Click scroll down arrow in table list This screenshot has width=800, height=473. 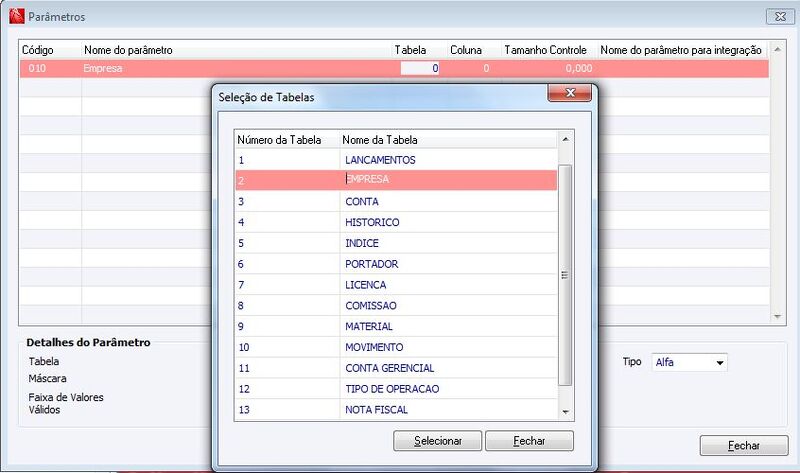[x=565, y=412]
